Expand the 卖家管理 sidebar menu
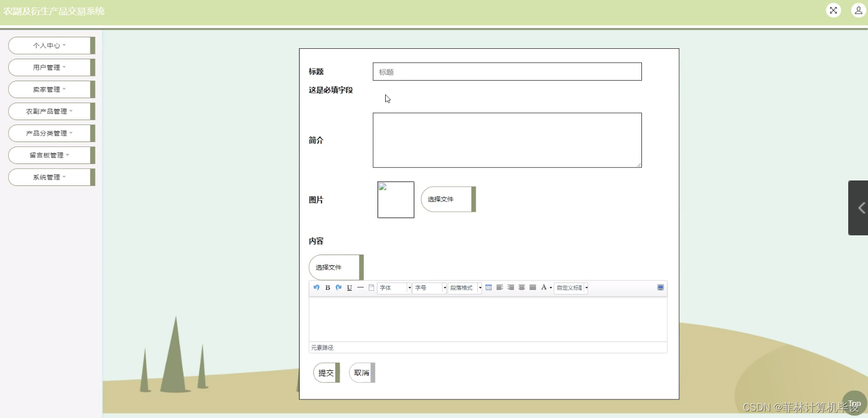868x418 pixels. [x=52, y=89]
